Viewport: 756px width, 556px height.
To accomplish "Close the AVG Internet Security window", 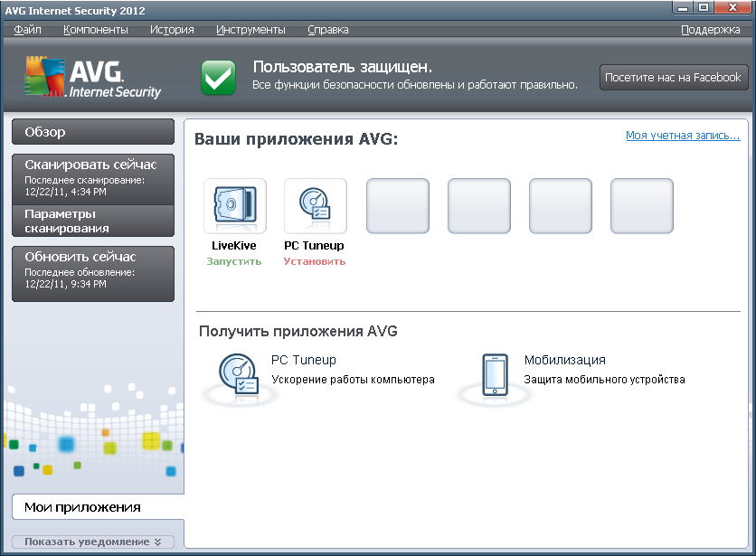I will 732,8.
